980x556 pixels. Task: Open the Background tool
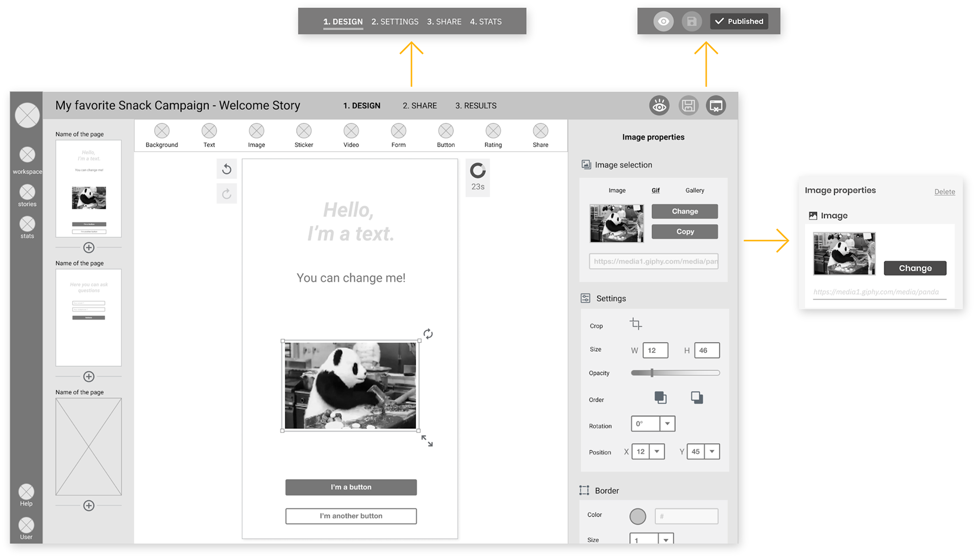pyautogui.click(x=162, y=135)
